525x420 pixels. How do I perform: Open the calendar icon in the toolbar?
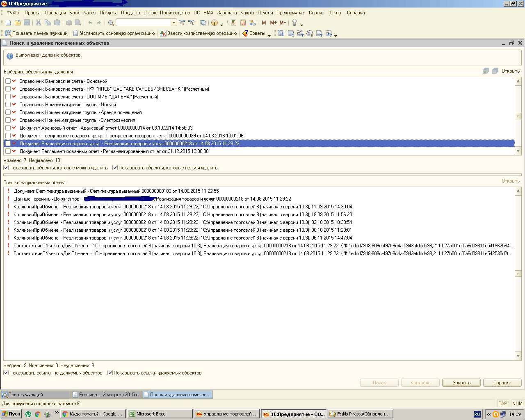(243, 23)
